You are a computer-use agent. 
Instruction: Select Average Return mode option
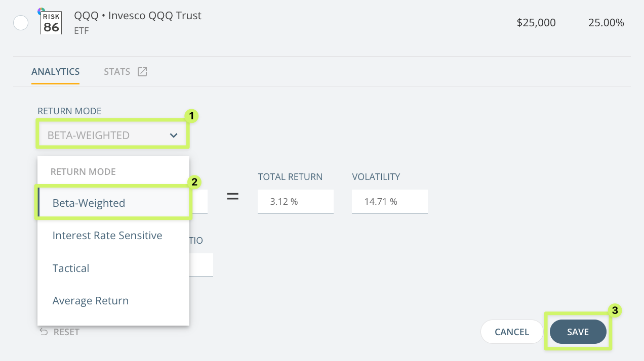[x=90, y=300]
